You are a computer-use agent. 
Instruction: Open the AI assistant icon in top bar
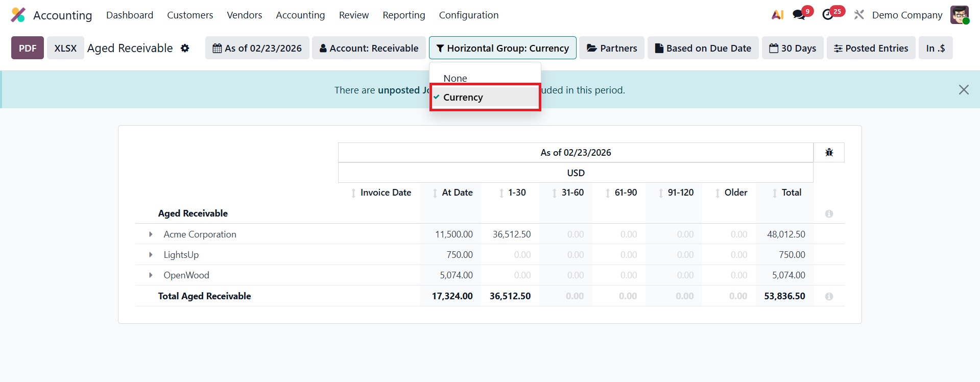coord(777,15)
